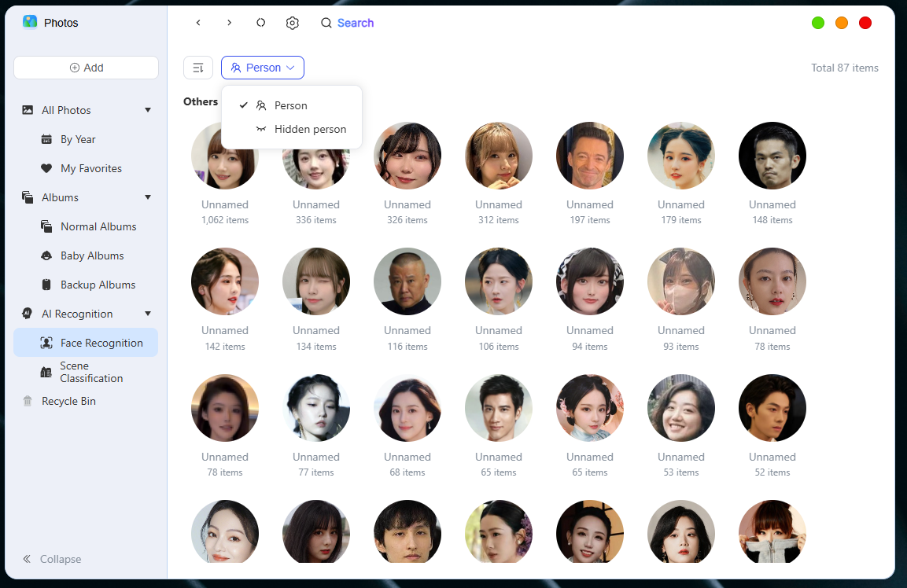Open settings via the gear icon
907x588 pixels.
(x=293, y=23)
